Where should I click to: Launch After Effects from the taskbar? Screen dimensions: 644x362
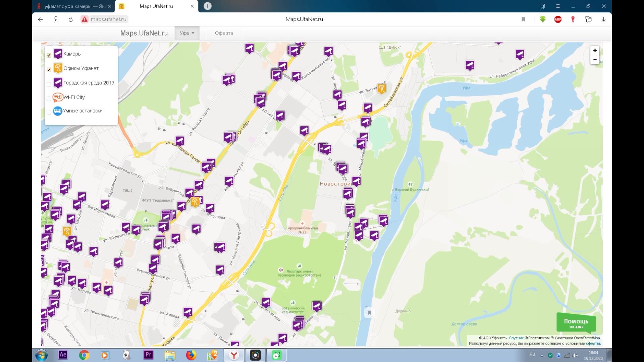[x=63, y=355]
